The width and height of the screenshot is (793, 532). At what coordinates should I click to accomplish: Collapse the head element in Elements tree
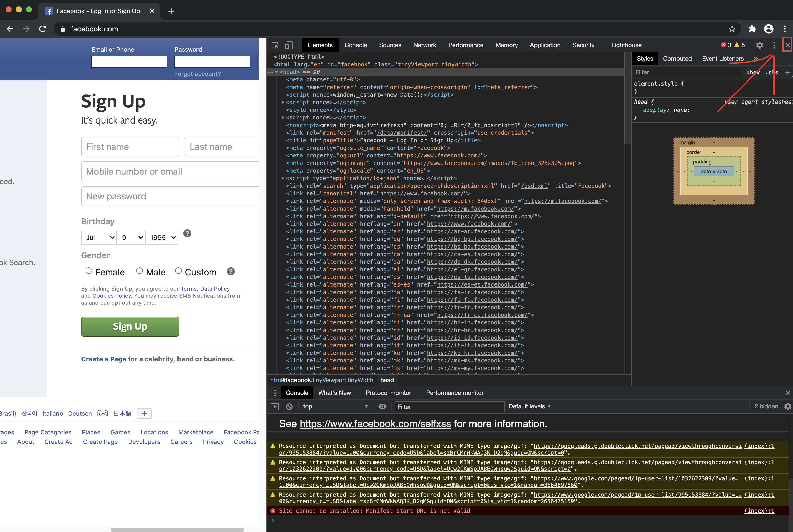point(277,72)
